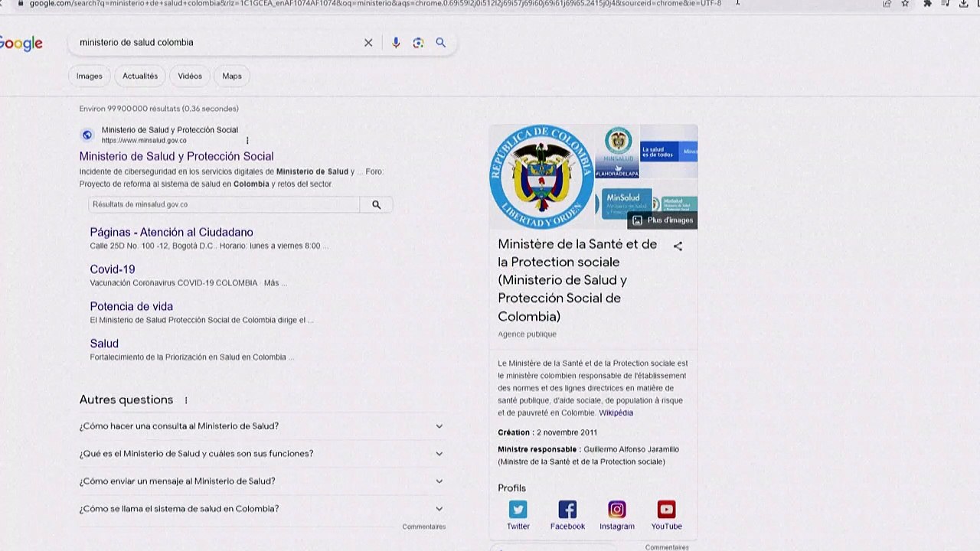Click the 'Guillermo Alfonso Jaramillo' minister name

pyautogui.click(x=631, y=450)
